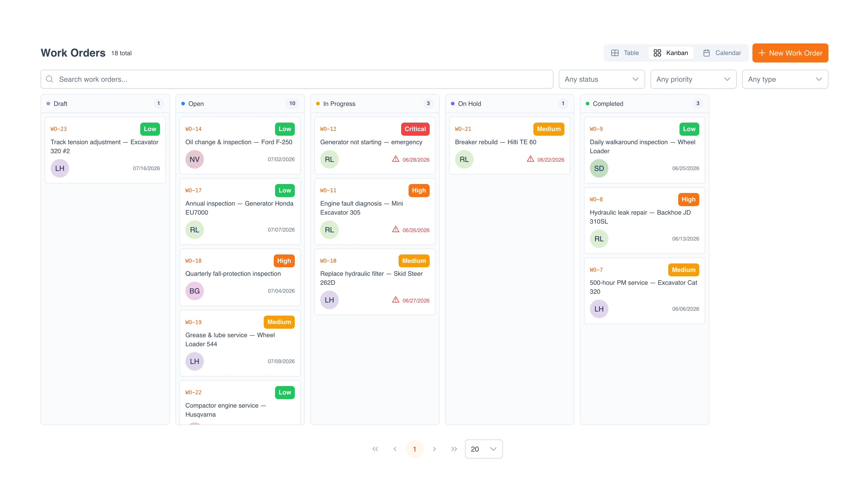Click the RL avatar on WO-17 card
The image size is (868, 495).
[x=195, y=230]
